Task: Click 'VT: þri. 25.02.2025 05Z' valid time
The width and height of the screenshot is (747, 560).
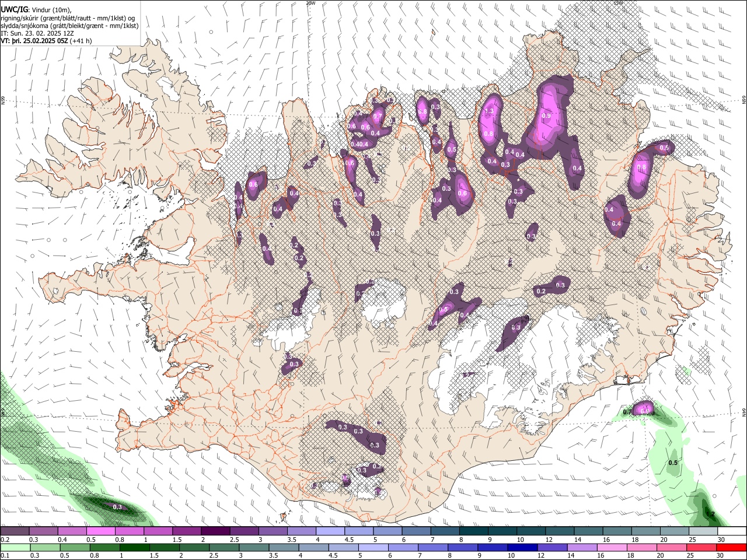Action: tap(34, 41)
